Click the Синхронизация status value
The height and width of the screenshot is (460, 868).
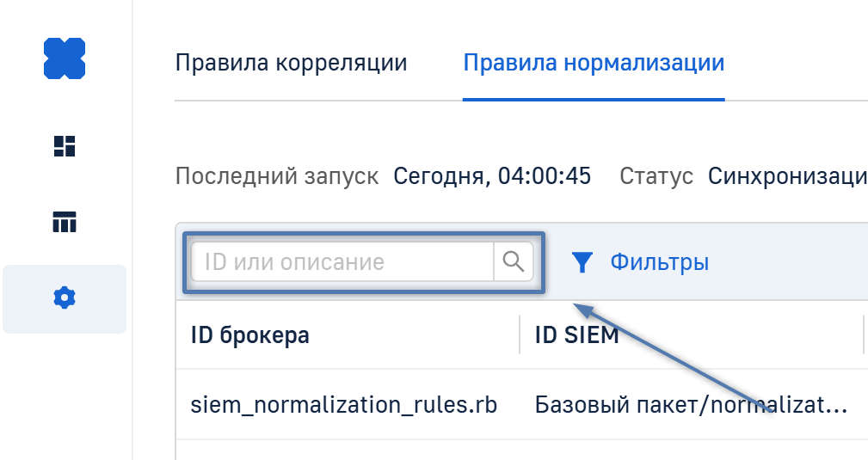tap(786, 176)
